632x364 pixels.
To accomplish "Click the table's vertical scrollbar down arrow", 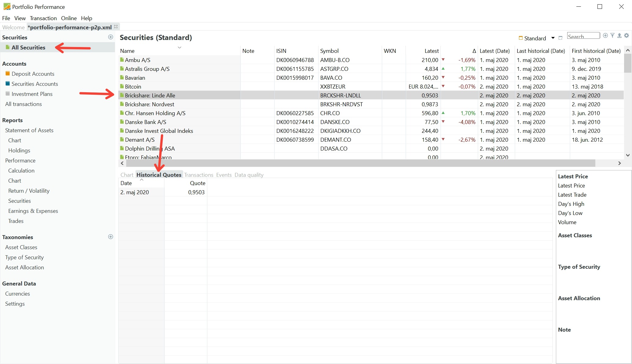I will (628, 155).
